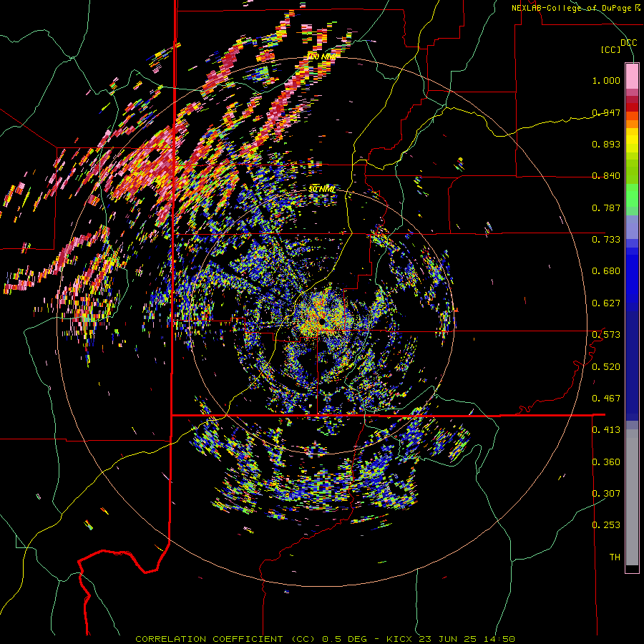The height and width of the screenshot is (644, 644).
Task: Click the 0.573 scale value
Action: point(606,335)
